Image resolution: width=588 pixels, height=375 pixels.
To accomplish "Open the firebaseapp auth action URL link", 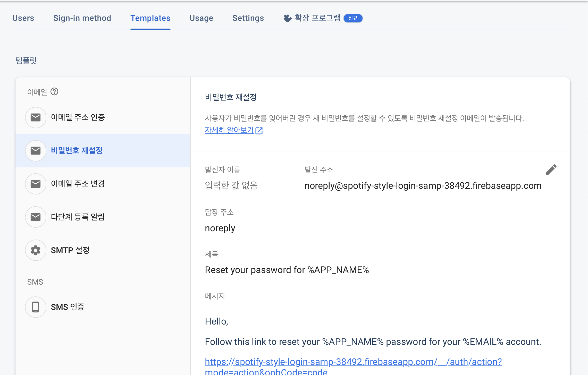I will pyautogui.click(x=353, y=362).
